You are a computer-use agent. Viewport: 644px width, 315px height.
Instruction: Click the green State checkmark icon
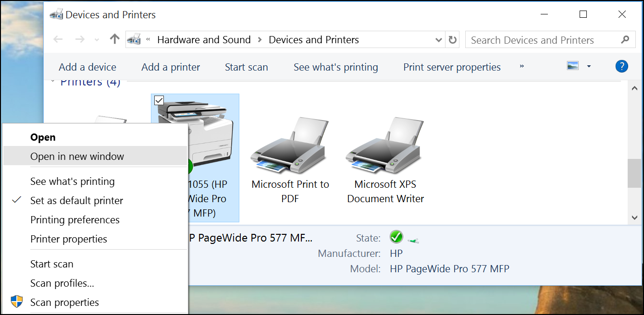coord(396,236)
